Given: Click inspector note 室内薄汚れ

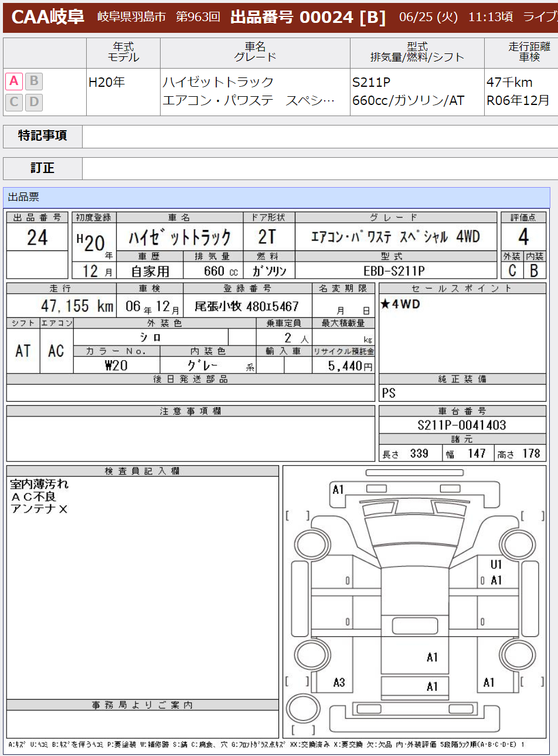Looking at the screenshot, I should click(x=39, y=484).
